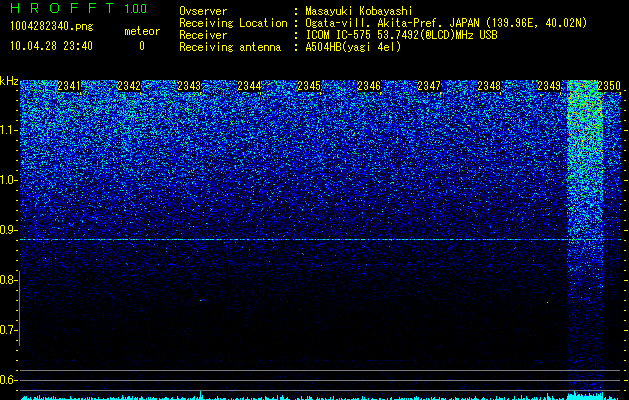Screen dimensions: 629x400
Task: Click the meteor count label
Action: click(x=142, y=31)
